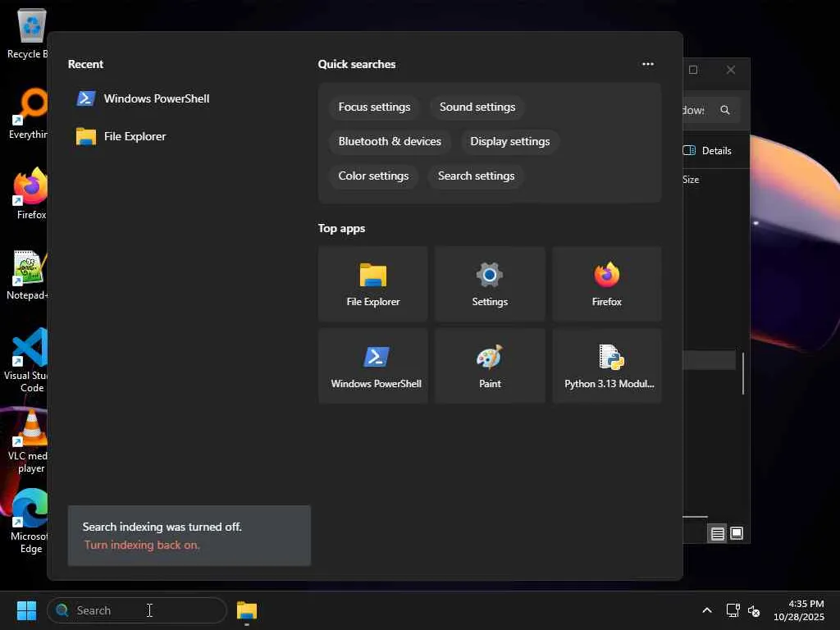Open the Firefox desktop shortcut
Screen dimensions: 840x630
(x=30, y=194)
